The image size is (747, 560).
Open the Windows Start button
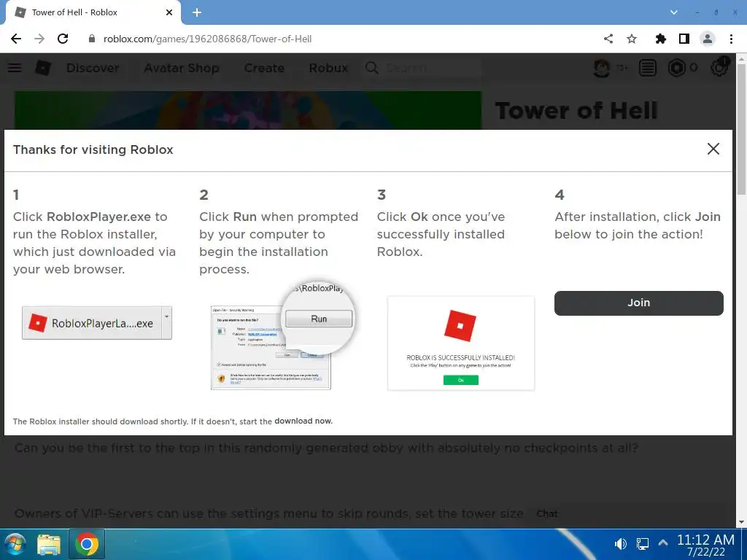click(16, 544)
